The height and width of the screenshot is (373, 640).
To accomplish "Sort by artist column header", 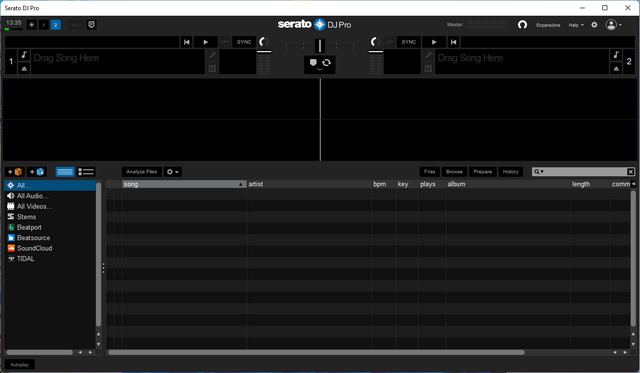I will pyautogui.click(x=309, y=184).
